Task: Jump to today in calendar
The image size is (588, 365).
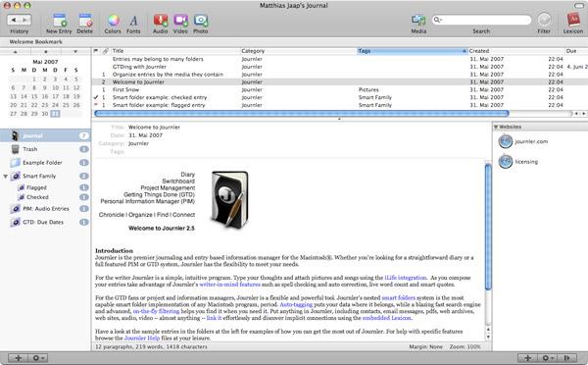Action: point(45,51)
